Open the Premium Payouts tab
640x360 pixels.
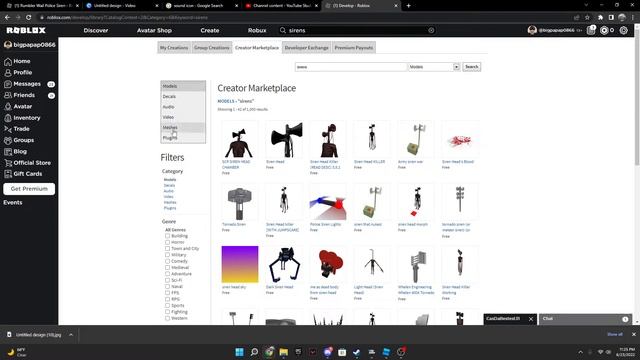(x=354, y=47)
